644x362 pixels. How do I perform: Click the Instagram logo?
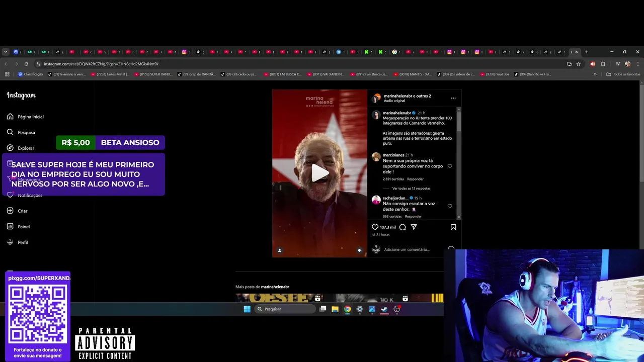pyautogui.click(x=21, y=95)
